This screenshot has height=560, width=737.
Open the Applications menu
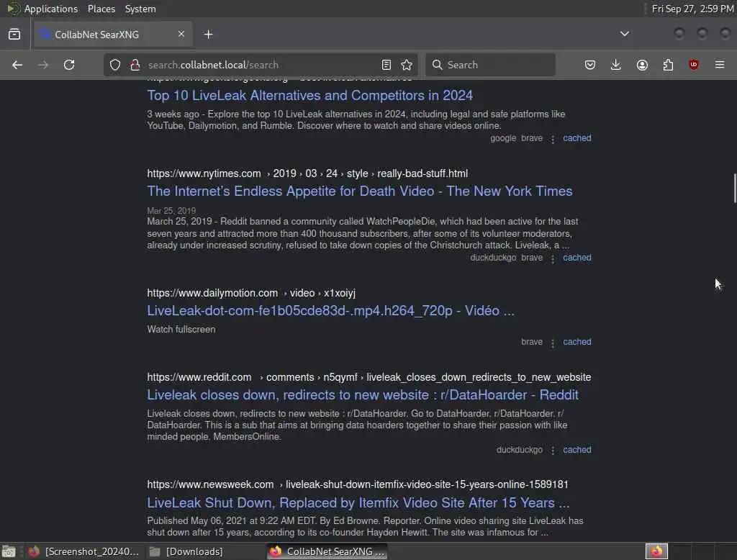pyautogui.click(x=51, y=9)
